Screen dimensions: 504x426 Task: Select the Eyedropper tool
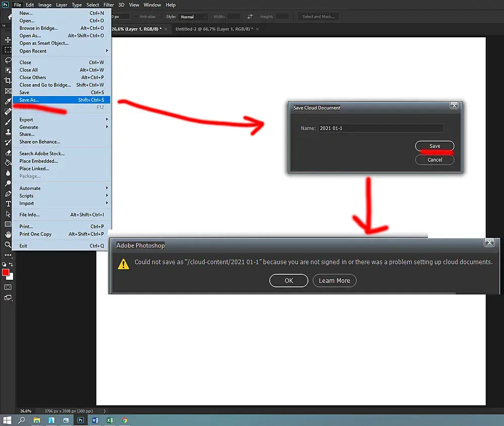(8, 101)
